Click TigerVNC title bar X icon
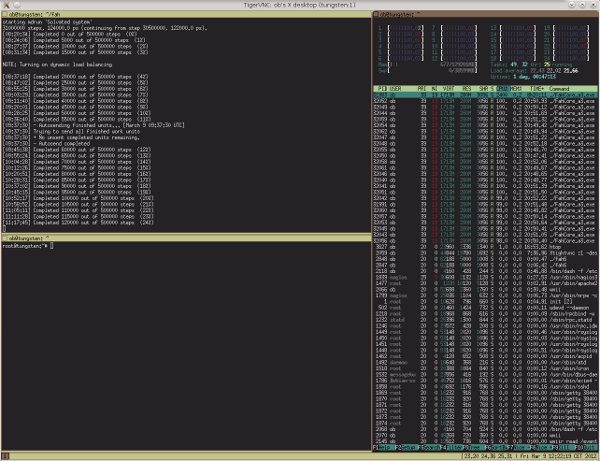600x461 pixels. coord(6,5)
